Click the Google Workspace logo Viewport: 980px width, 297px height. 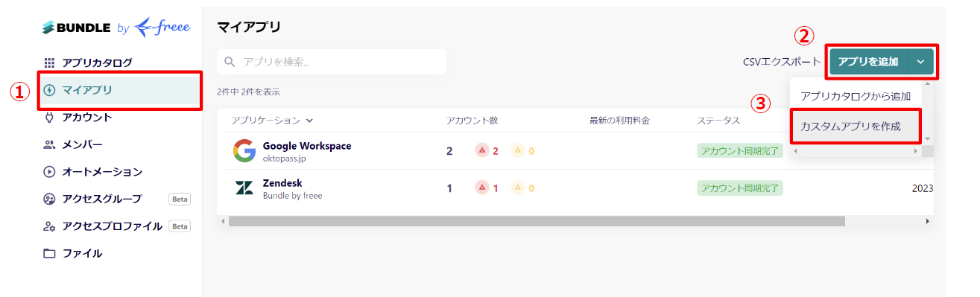(244, 151)
